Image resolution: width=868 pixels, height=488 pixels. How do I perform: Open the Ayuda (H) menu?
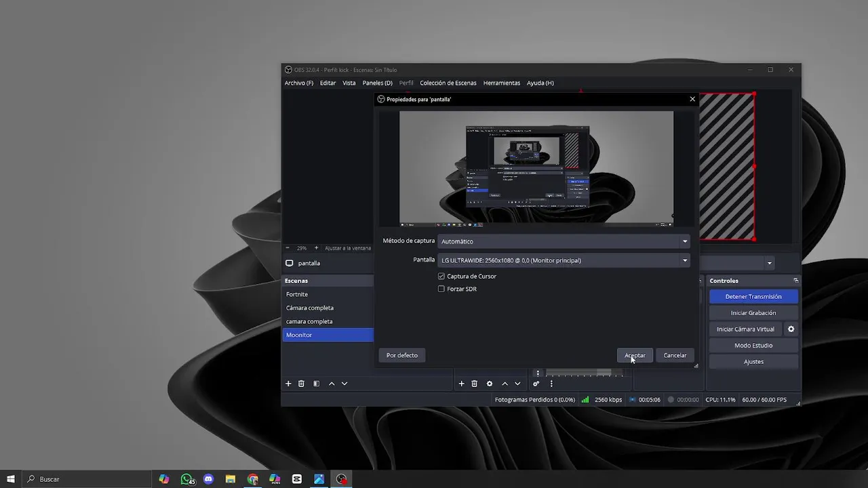point(540,83)
